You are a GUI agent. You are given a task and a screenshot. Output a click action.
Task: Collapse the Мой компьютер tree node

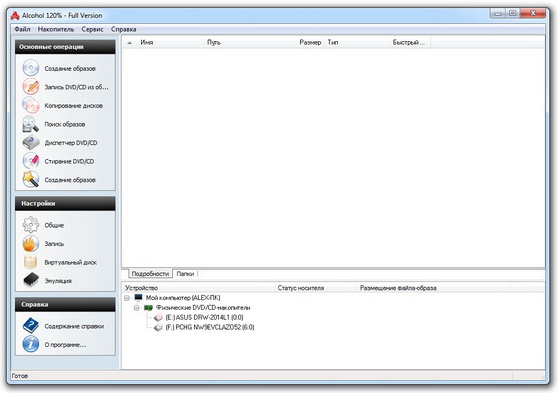(127, 298)
